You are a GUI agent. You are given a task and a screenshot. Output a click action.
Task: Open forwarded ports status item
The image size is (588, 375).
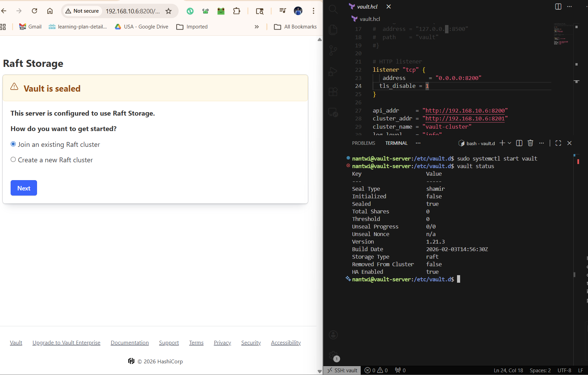400,371
